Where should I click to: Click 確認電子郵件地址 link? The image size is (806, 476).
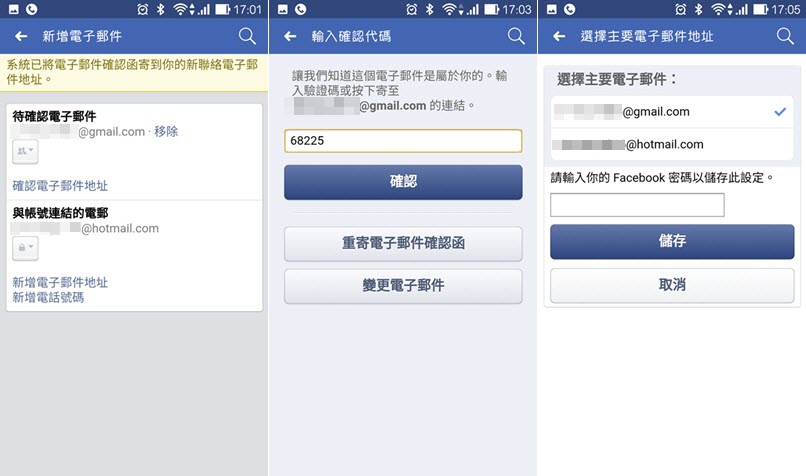coord(60,186)
